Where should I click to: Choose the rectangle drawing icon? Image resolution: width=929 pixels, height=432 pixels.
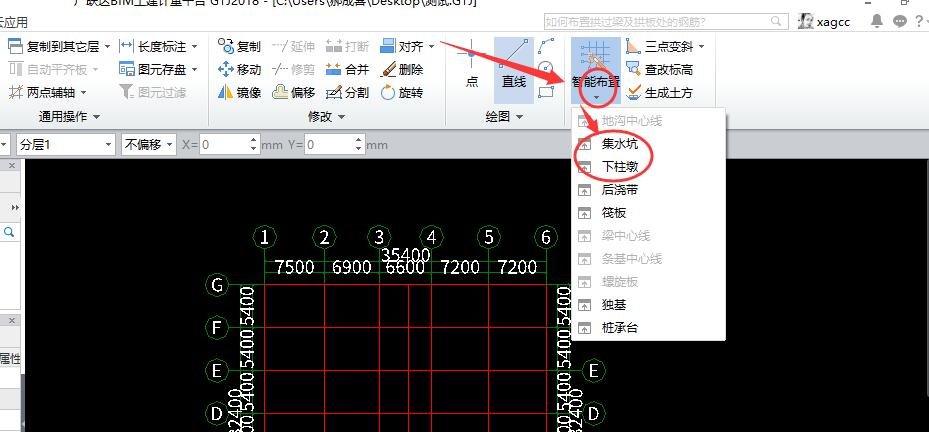(x=546, y=91)
